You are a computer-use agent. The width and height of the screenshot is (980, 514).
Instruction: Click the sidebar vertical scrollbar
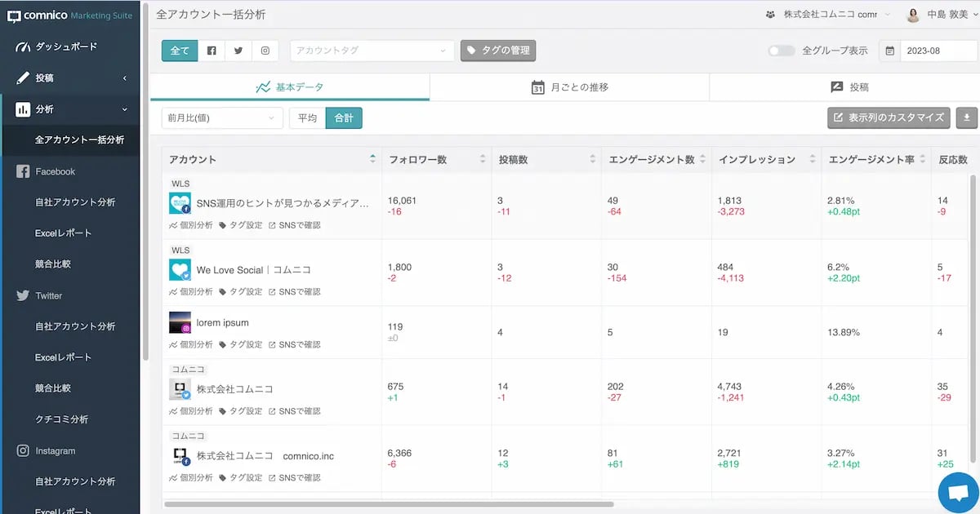[145, 179]
